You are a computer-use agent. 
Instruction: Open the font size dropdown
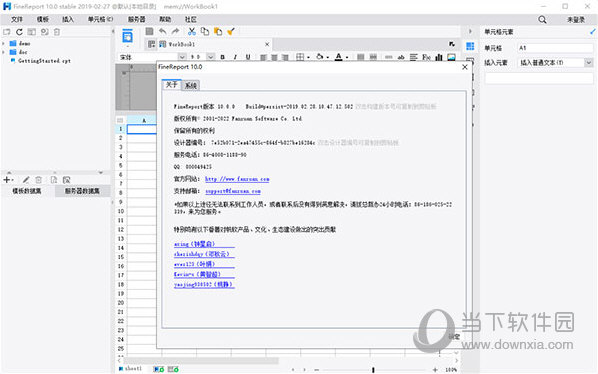211,57
